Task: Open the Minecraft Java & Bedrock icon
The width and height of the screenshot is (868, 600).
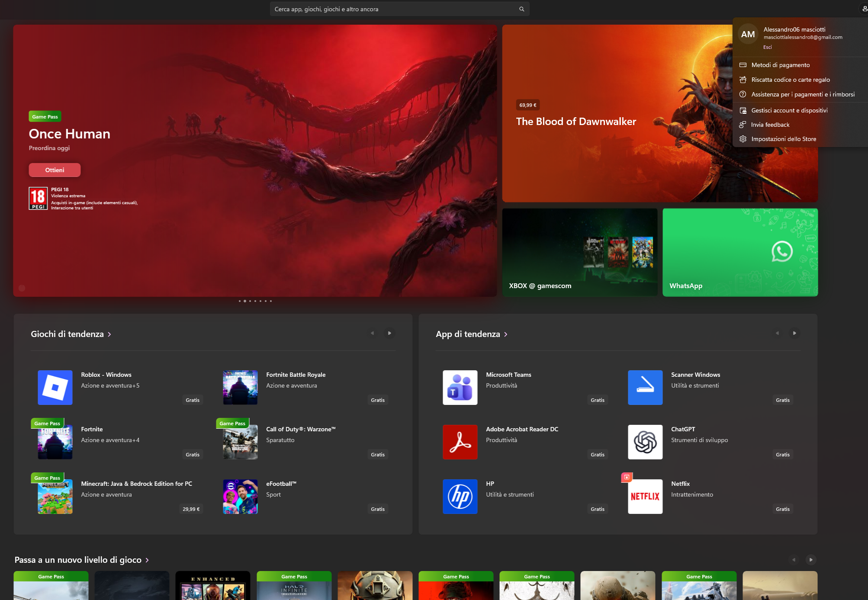Action: click(x=55, y=496)
